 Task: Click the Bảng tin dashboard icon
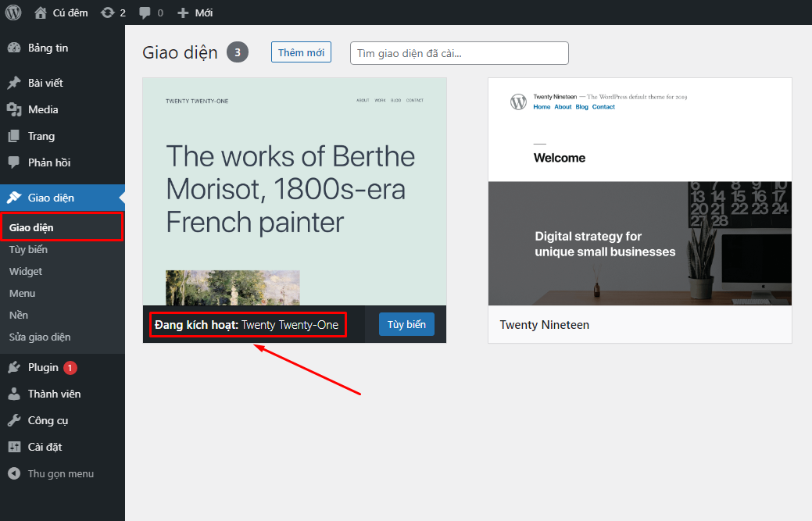pos(14,48)
